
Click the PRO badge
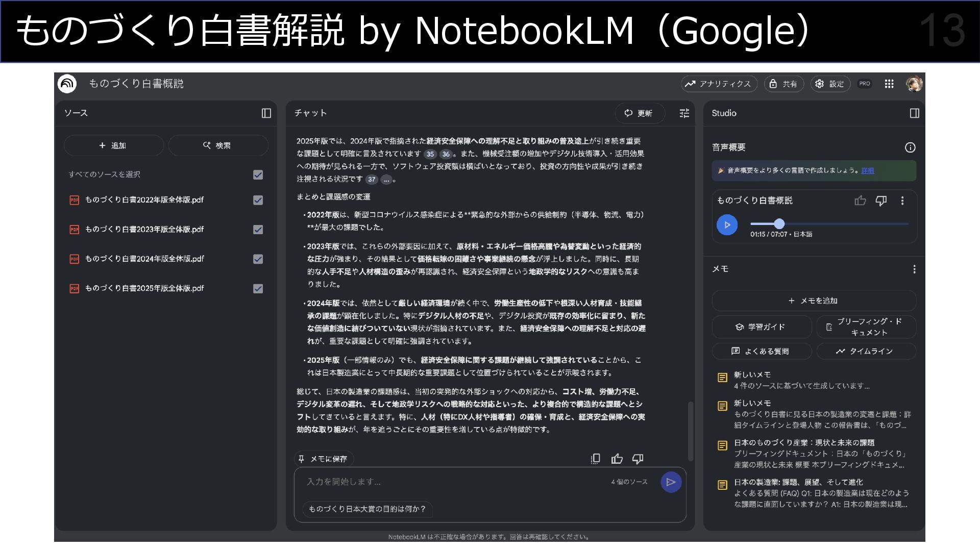tap(865, 84)
